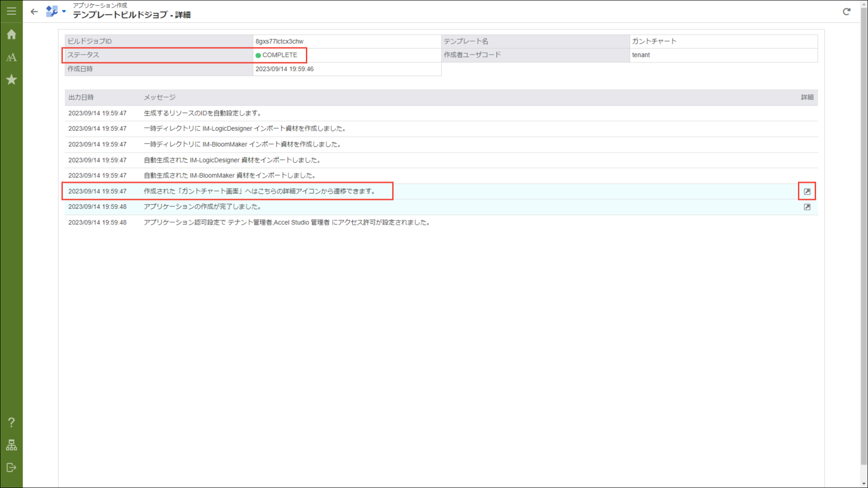Viewport: 868px width, 488px height.
Task: Click the scrollbar down arrow
Action: click(x=864, y=483)
